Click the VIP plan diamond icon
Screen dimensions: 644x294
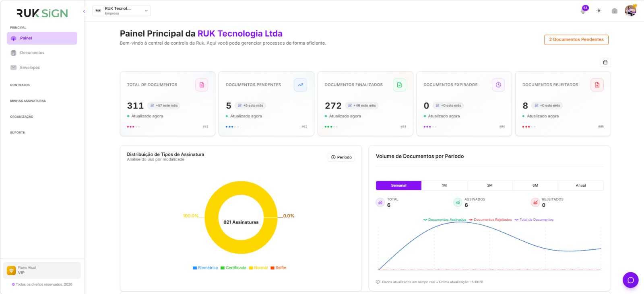pyautogui.click(x=11, y=270)
